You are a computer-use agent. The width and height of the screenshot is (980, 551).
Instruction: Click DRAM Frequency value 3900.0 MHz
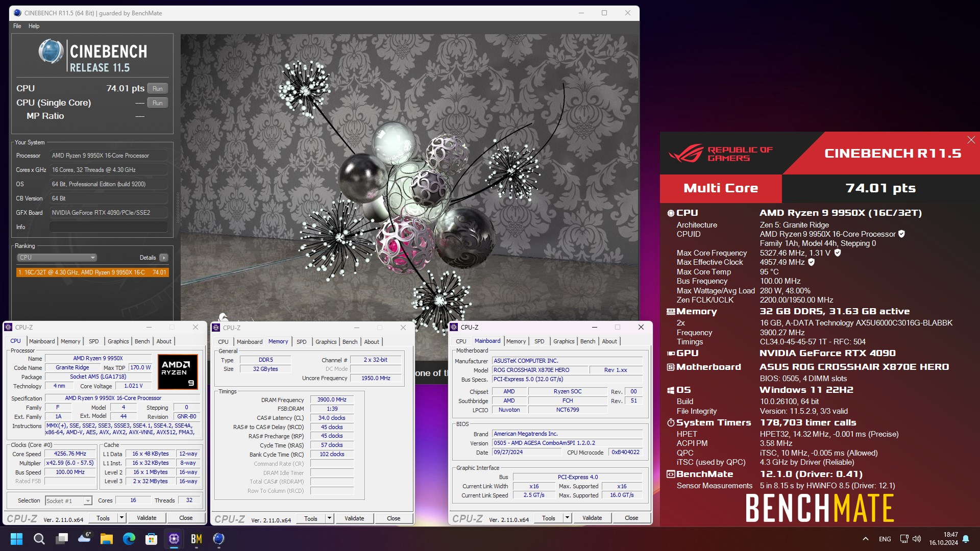pos(332,400)
